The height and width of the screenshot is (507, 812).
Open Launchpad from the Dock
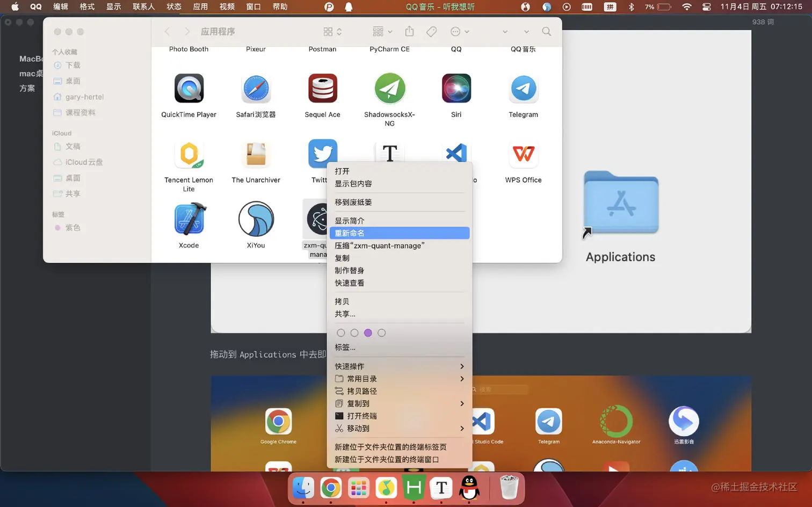358,488
